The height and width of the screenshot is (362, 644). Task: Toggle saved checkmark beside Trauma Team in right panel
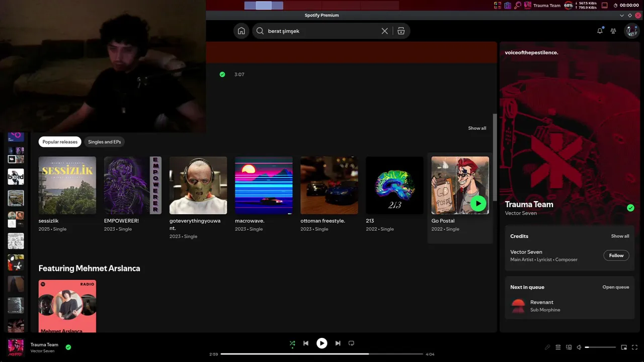click(x=630, y=208)
